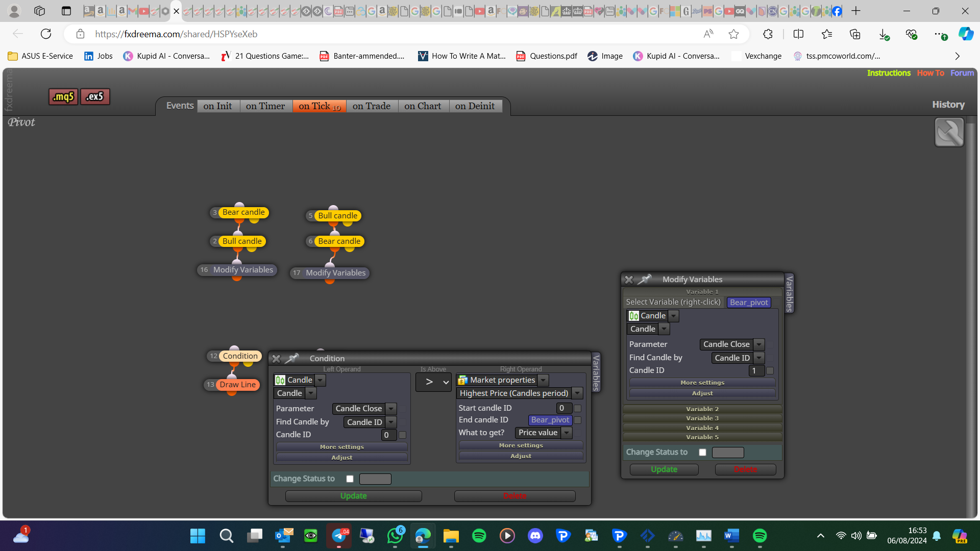This screenshot has height=551, width=980.
Task: Change the comparison operator dropdown
Action: 433,382
